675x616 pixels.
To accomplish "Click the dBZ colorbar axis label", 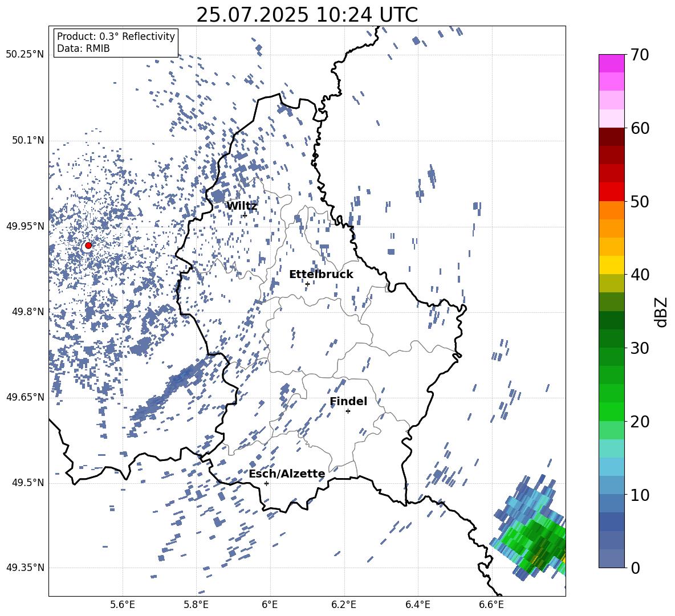I will [x=662, y=312].
